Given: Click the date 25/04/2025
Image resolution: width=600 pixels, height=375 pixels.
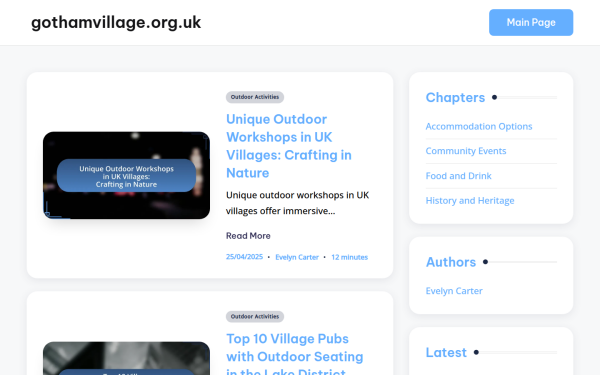Looking at the screenshot, I should tap(244, 257).
